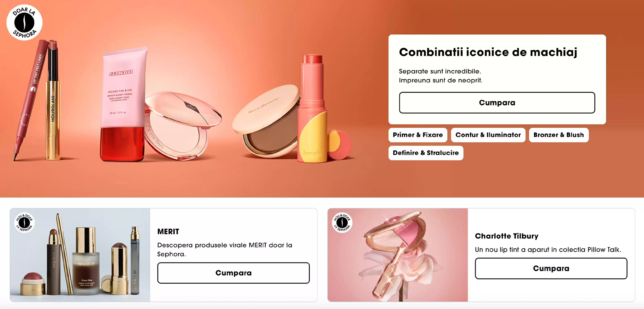Click Cumpara button on MERIT card
644x309 pixels.
tap(233, 273)
